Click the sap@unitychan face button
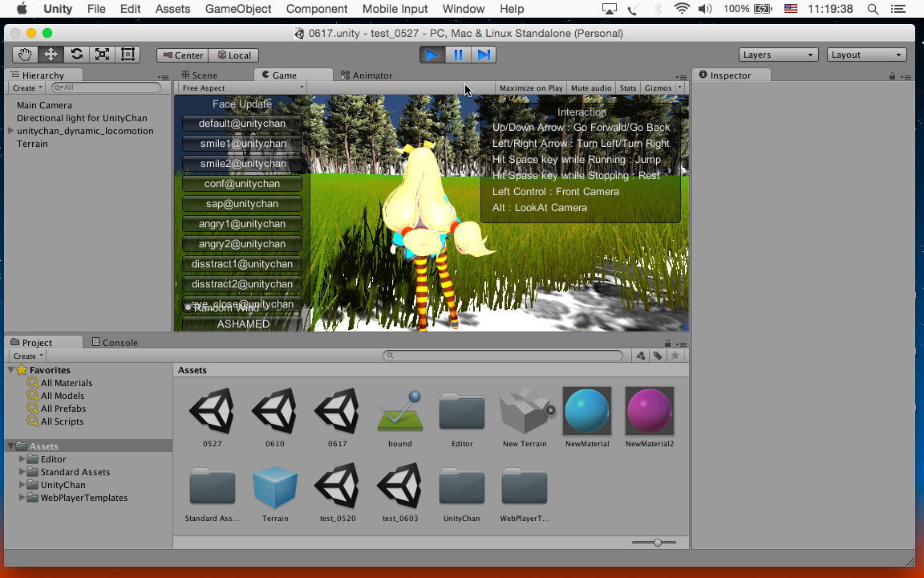 click(242, 203)
